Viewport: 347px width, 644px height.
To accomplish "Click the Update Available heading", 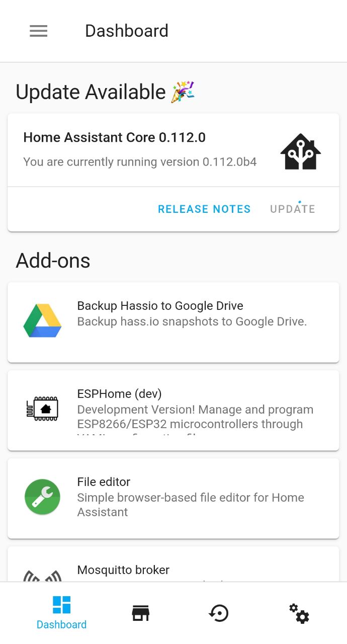I will [91, 92].
